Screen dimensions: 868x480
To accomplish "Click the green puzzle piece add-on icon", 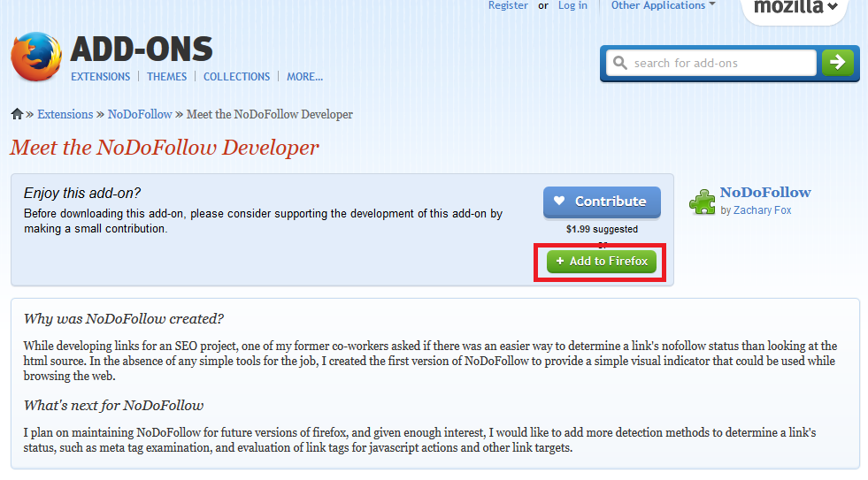I will click(703, 202).
